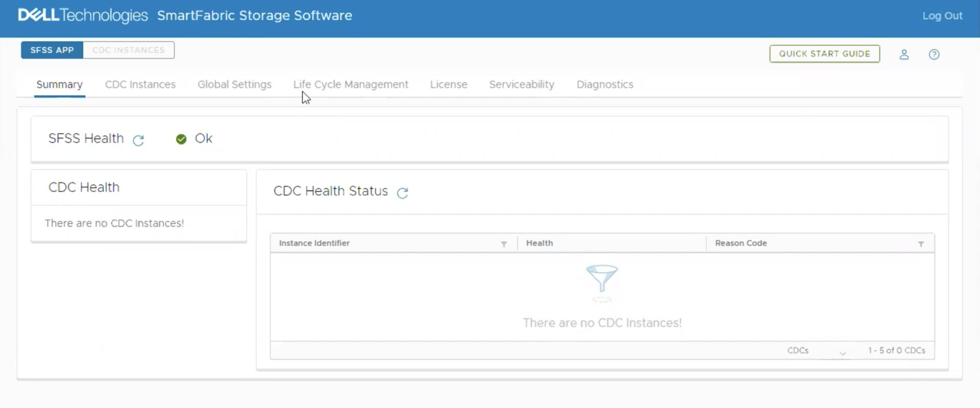Click the Health column header
Screen dimensions: 980x408
point(540,243)
